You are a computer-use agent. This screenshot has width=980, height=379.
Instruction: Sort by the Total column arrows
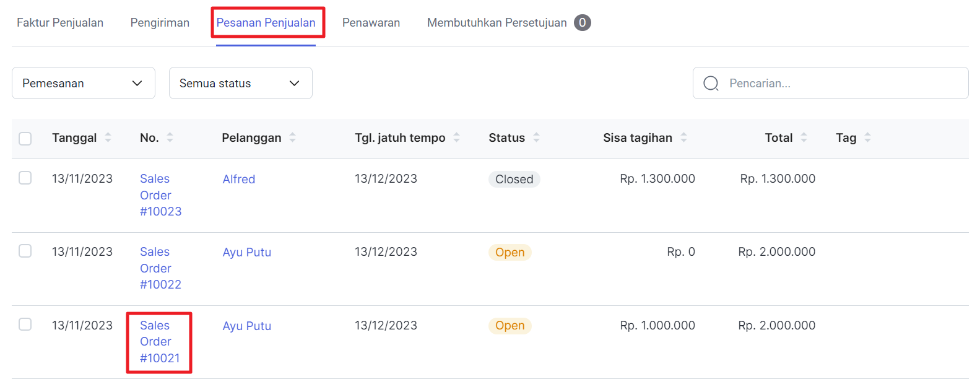click(804, 137)
